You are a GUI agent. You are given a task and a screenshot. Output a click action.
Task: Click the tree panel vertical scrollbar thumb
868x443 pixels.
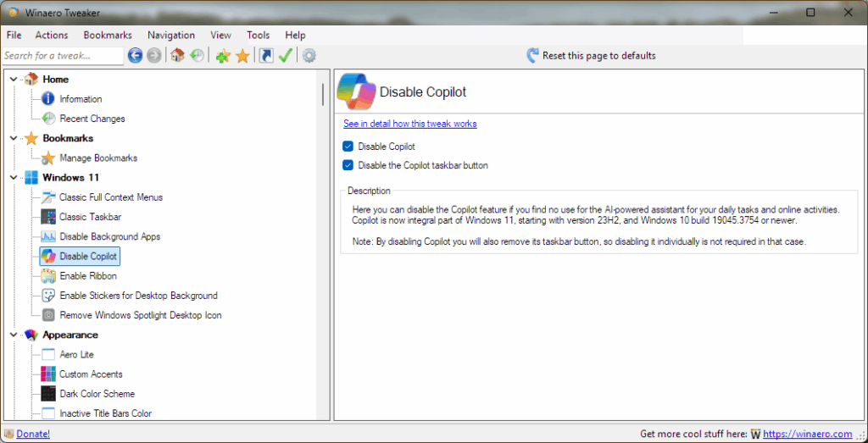[x=323, y=94]
